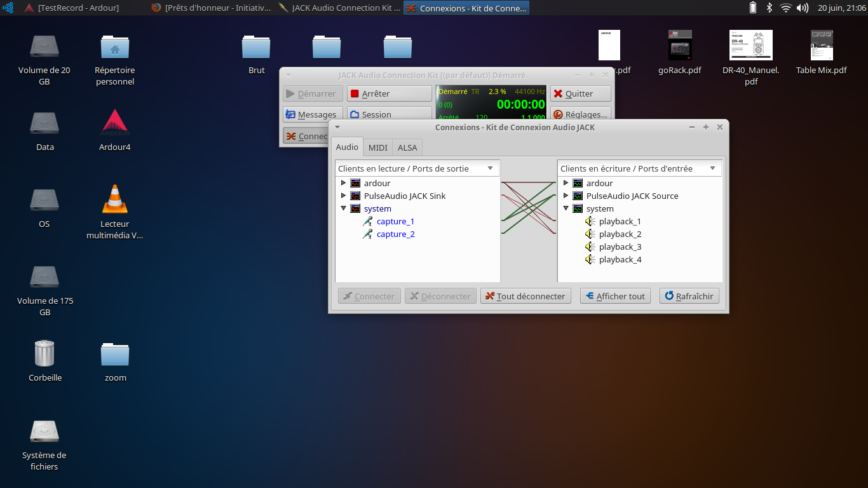Open the Bluetooth tray icon
The image size is (868, 488).
point(769,8)
